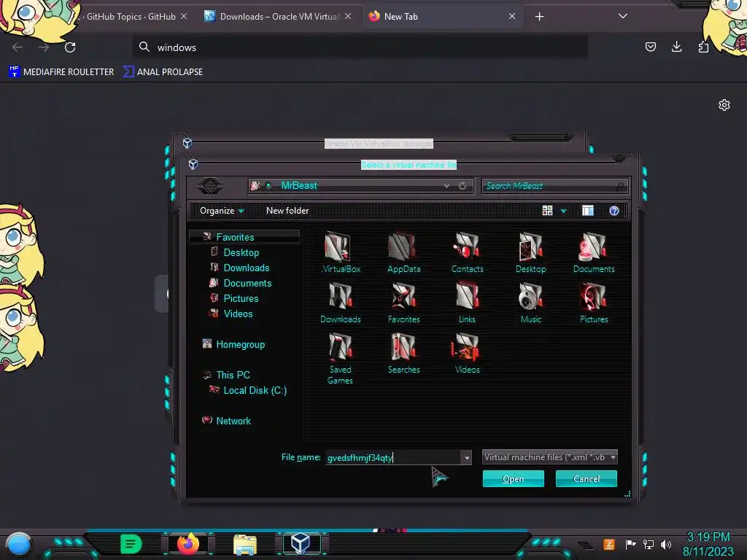Open a new Firefox tab with plus
The image size is (747, 560).
539,17
